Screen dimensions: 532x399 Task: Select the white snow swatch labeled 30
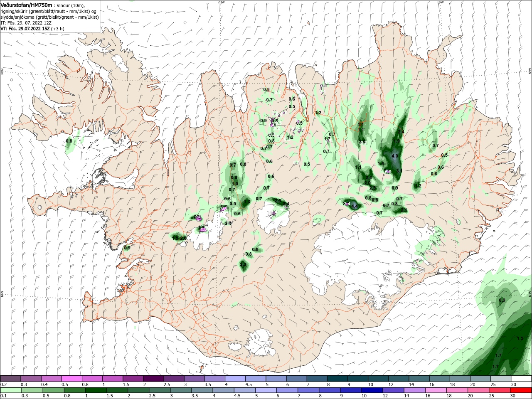521,378
